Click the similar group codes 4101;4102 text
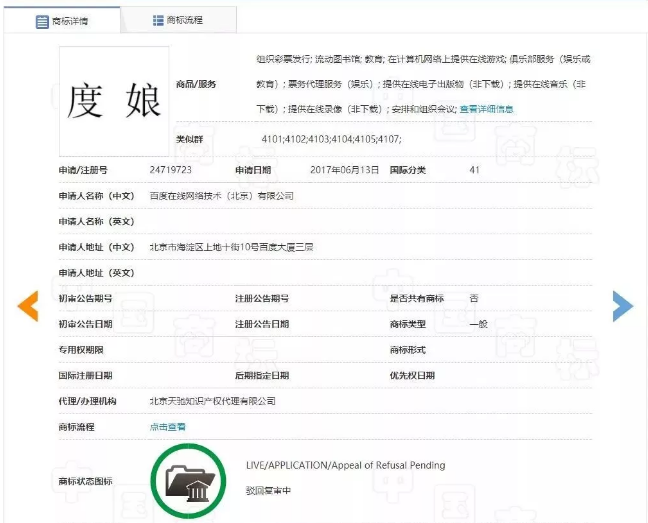The image size is (648, 523). point(331,138)
